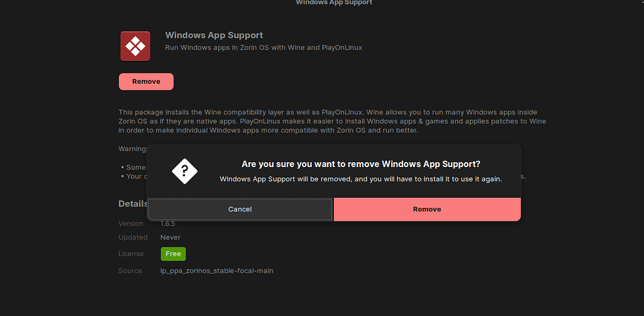Click the package description paragraph

332,121
